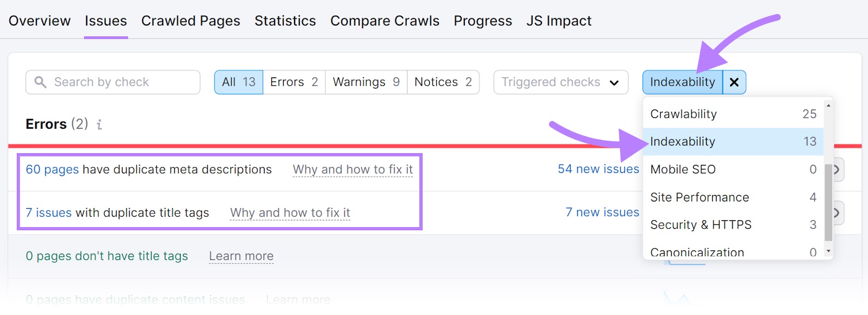Remove the Indexability filter via its X icon
The height and width of the screenshot is (315, 868).
point(735,82)
